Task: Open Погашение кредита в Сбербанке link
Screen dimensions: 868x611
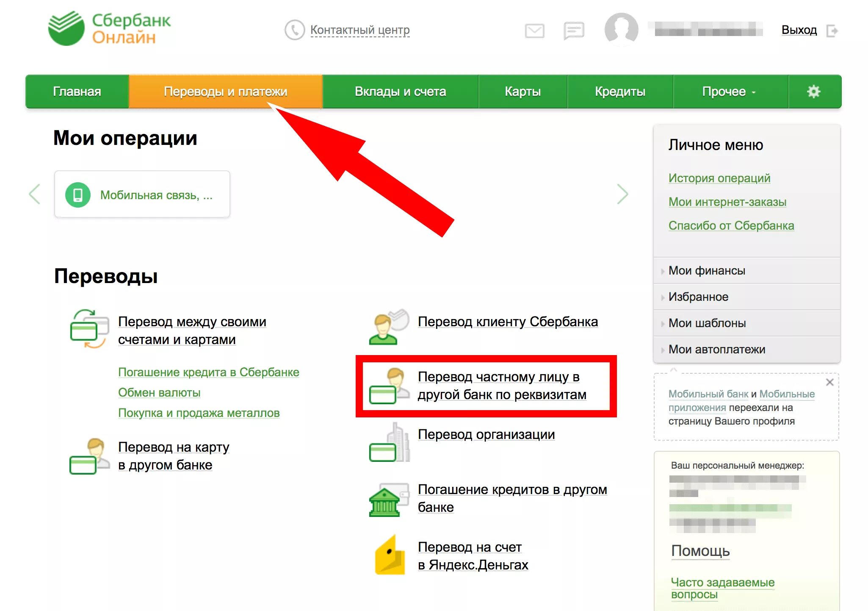Action: [209, 372]
